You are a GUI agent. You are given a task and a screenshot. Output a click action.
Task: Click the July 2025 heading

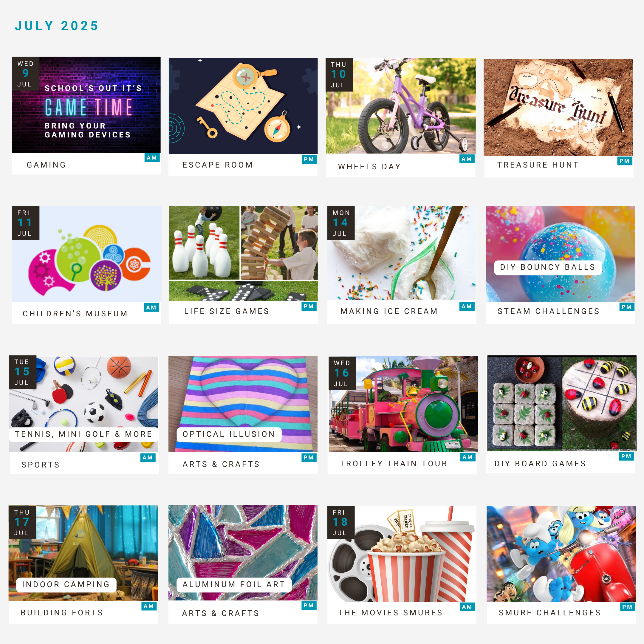coord(57,26)
